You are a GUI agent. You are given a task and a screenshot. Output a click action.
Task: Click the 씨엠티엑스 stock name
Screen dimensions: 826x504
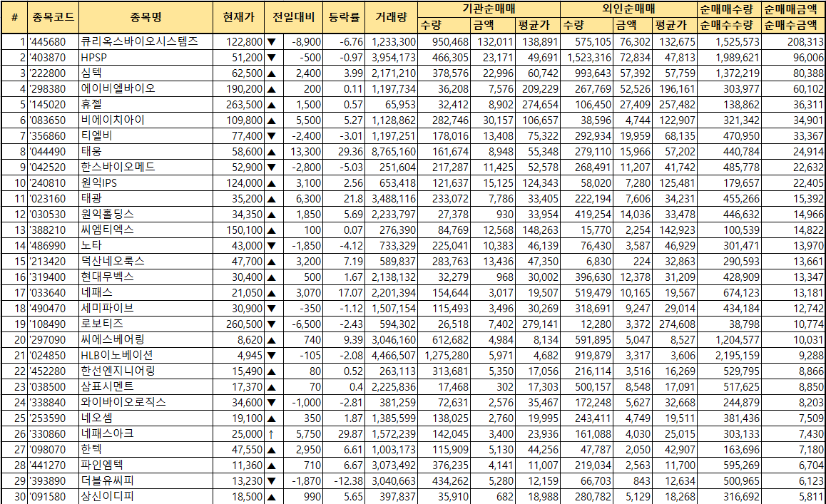tap(108, 230)
